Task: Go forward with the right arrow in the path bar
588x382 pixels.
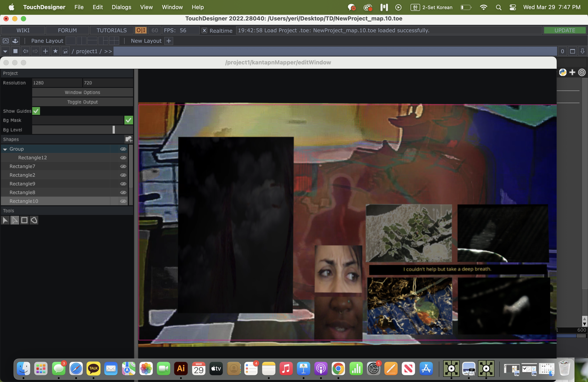Action: coord(35,51)
